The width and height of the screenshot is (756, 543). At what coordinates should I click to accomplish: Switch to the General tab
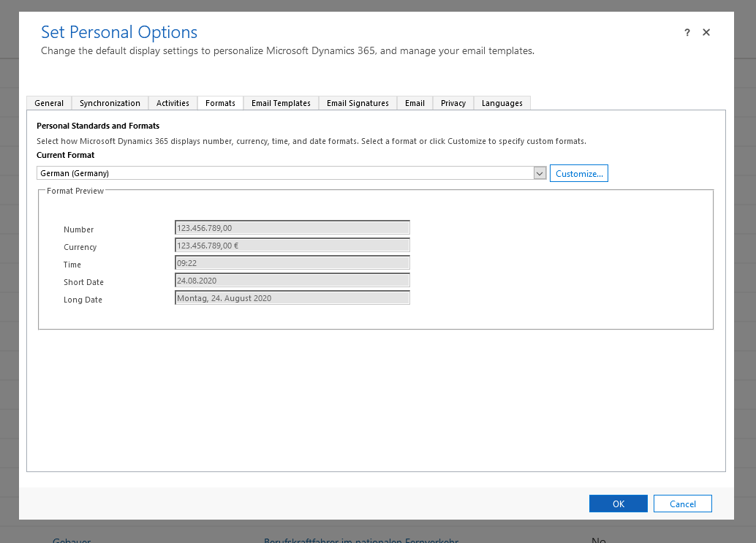pyautogui.click(x=49, y=103)
